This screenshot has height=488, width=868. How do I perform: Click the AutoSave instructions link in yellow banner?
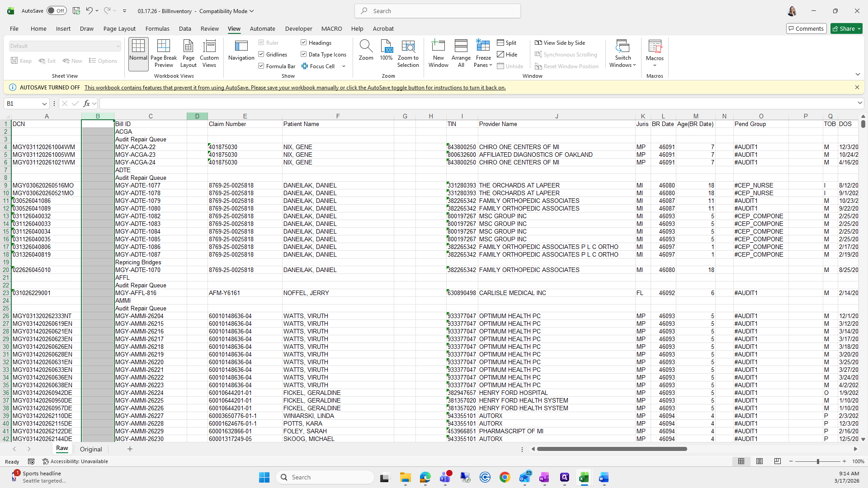coord(295,88)
